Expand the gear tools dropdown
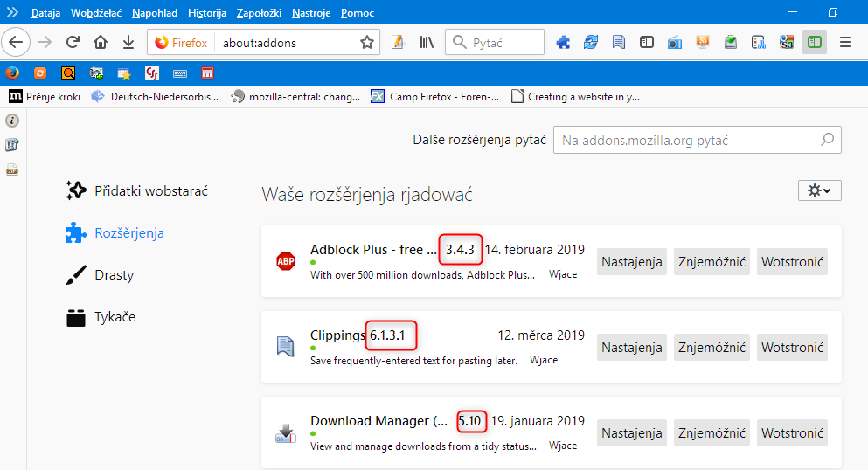Screen dimensions: 868x470 819,190
